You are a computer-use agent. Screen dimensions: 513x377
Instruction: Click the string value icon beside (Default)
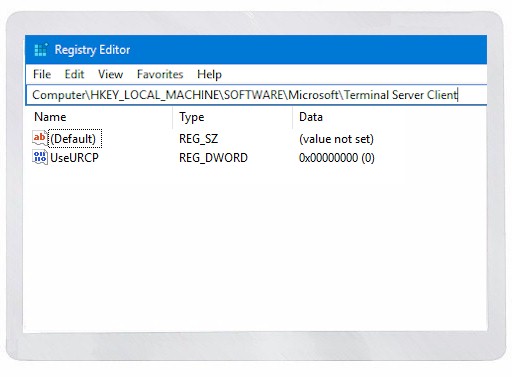tap(40, 138)
